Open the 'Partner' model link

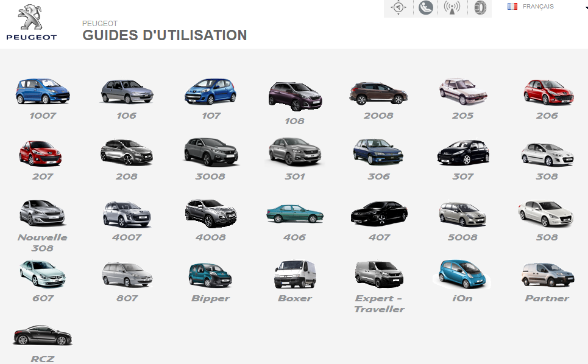point(547,298)
